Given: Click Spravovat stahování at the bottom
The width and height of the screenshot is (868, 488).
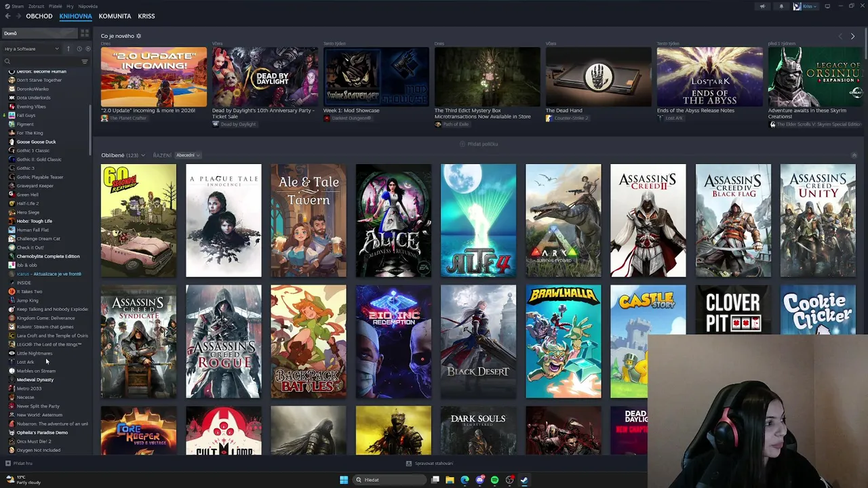Looking at the screenshot, I should [x=430, y=464].
